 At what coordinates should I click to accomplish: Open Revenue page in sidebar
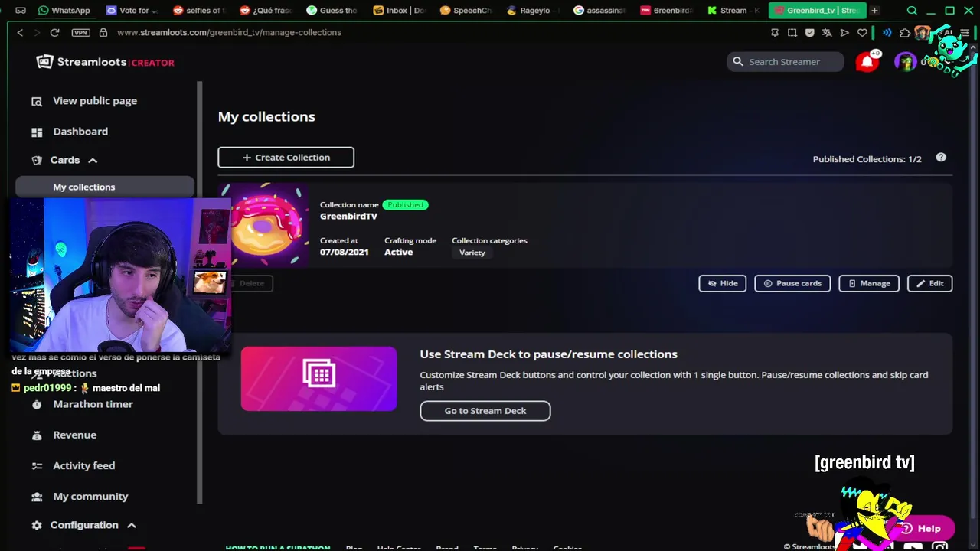[75, 435]
